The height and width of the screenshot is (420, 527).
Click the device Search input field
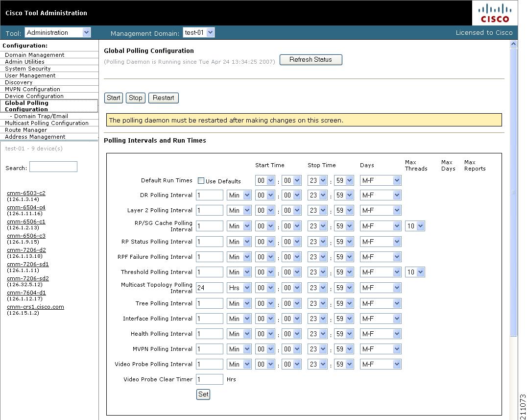pyautogui.click(x=53, y=167)
